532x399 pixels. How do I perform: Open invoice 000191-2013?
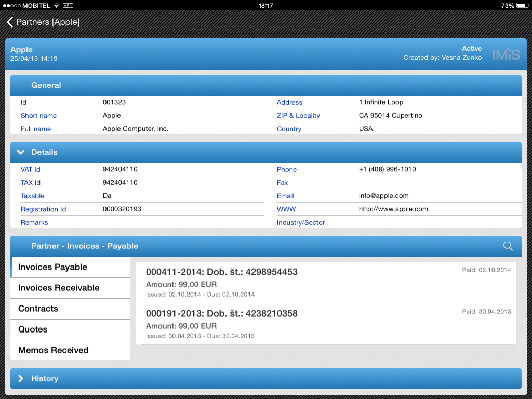[326, 324]
